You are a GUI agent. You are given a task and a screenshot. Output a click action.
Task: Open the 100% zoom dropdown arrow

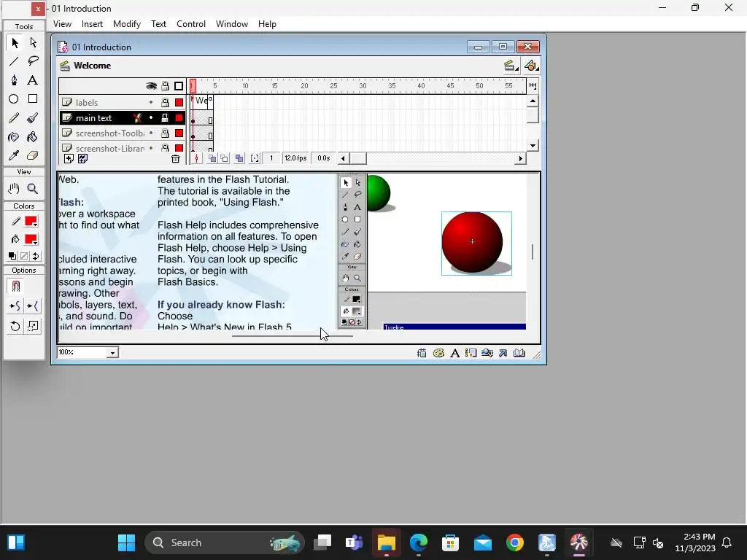[112, 353]
